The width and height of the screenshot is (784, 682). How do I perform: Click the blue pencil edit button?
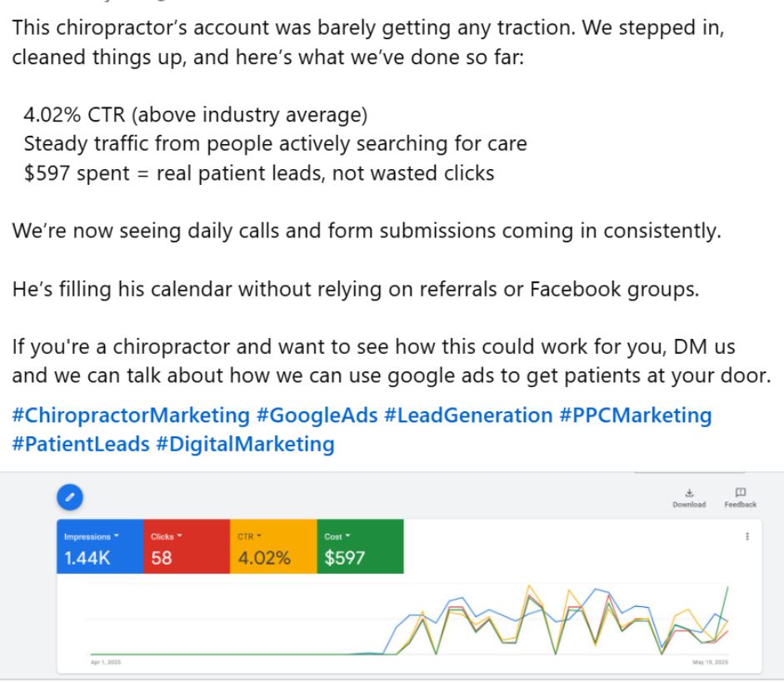(71, 497)
